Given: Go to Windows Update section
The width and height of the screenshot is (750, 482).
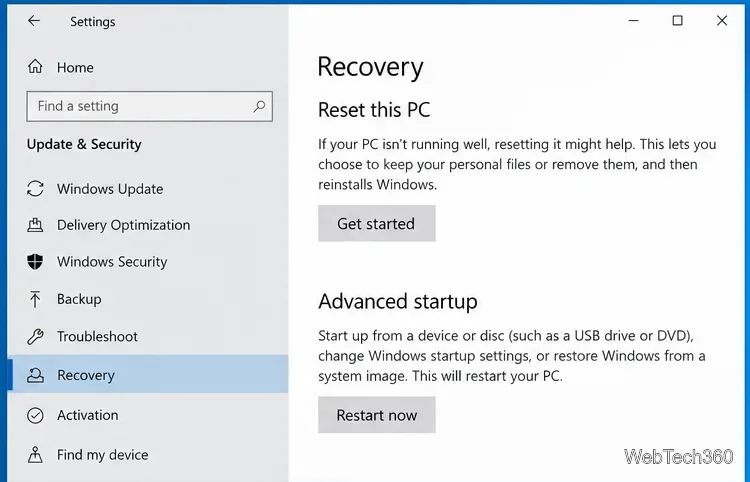Looking at the screenshot, I should coord(110,189).
